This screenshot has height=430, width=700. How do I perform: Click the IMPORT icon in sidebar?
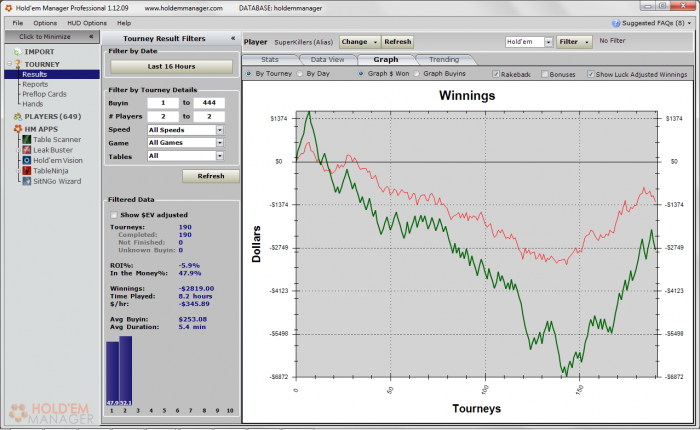coord(13,51)
